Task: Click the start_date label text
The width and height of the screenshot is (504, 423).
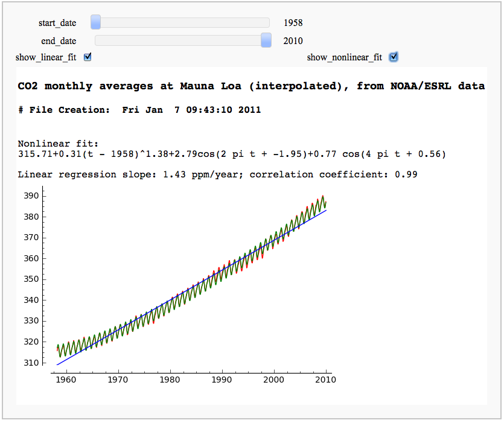Action: click(57, 23)
